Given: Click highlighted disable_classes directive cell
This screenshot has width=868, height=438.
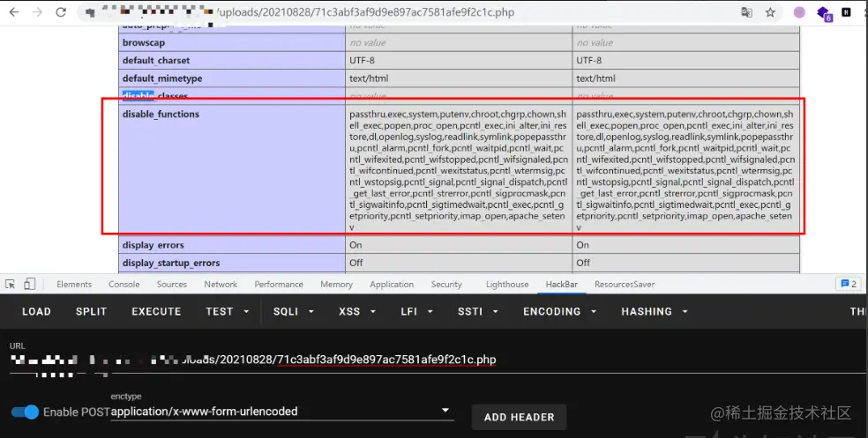Looking at the screenshot, I should click(x=232, y=96).
